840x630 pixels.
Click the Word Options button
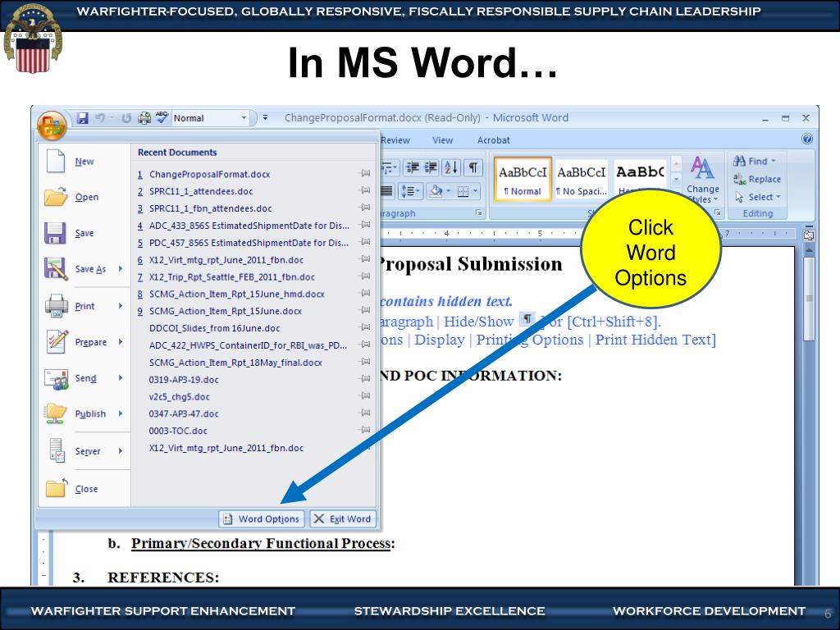click(262, 518)
